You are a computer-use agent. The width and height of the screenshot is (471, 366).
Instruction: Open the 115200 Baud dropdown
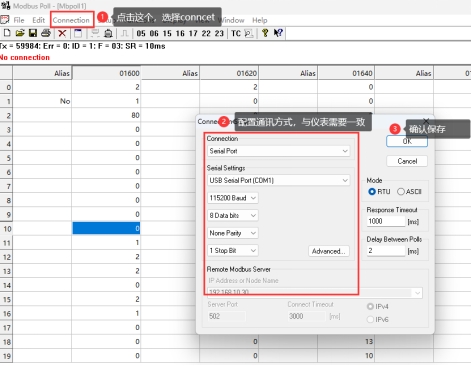[x=233, y=198]
